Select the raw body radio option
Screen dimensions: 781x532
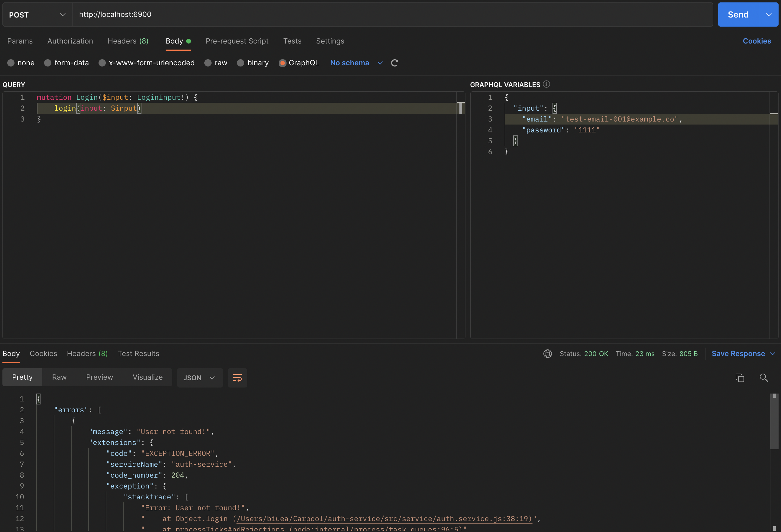coord(208,63)
